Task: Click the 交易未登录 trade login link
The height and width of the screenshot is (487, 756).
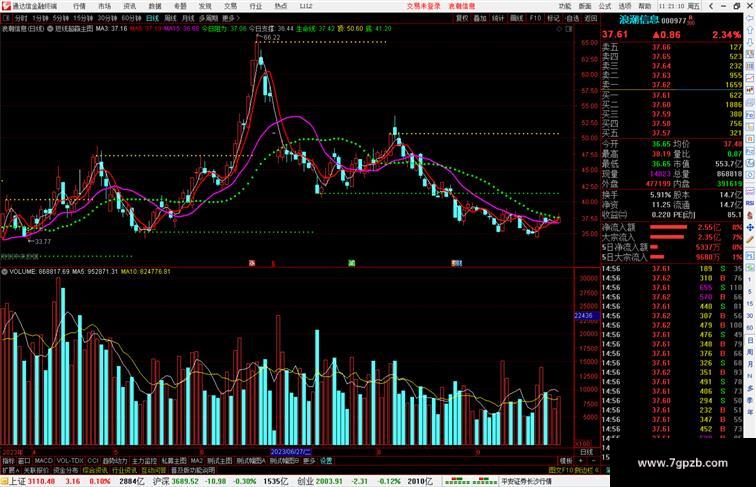Action: coord(424,6)
